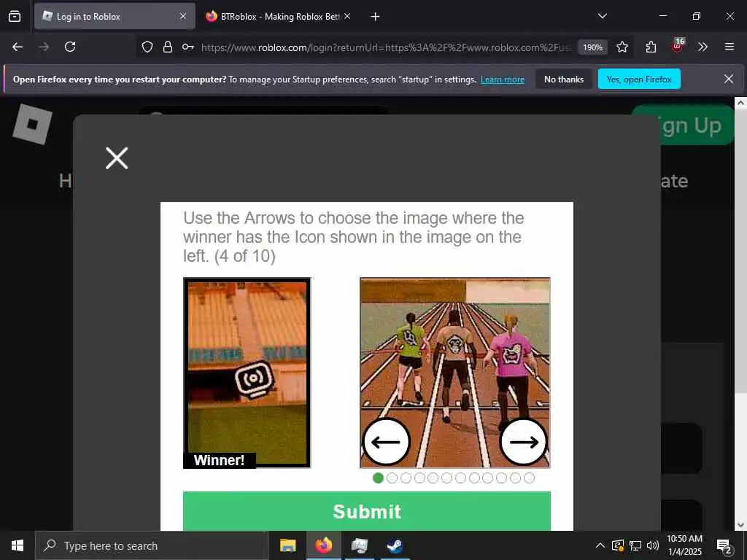
Task: Dismiss the Firefox startup notification bar
Action: coord(729,79)
